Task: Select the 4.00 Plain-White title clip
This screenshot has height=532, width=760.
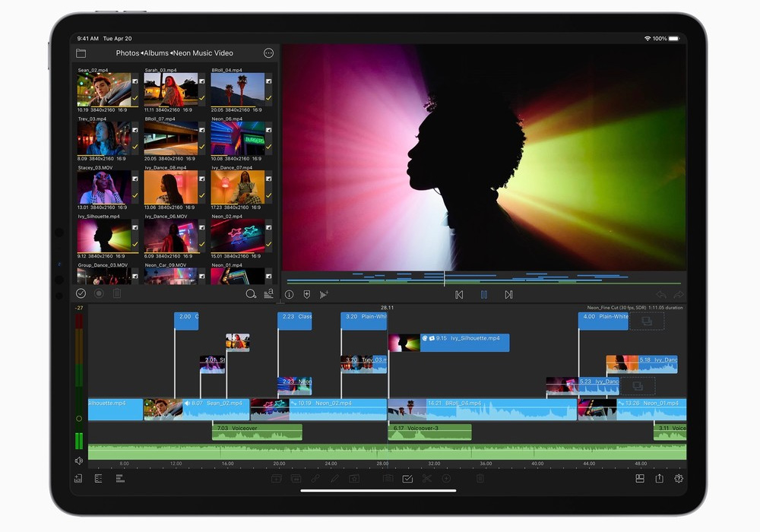Action: [603, 321]
